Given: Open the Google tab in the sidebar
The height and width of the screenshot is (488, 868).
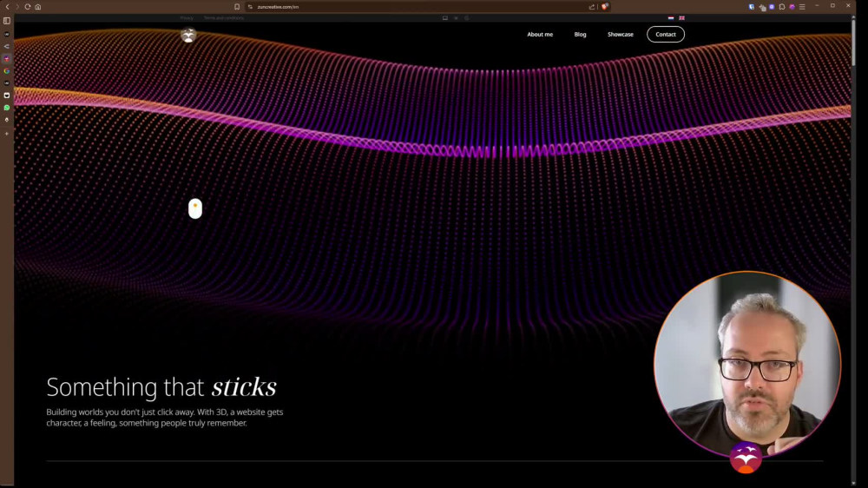Looking at the screenshot, I should (x=7, y=71).
